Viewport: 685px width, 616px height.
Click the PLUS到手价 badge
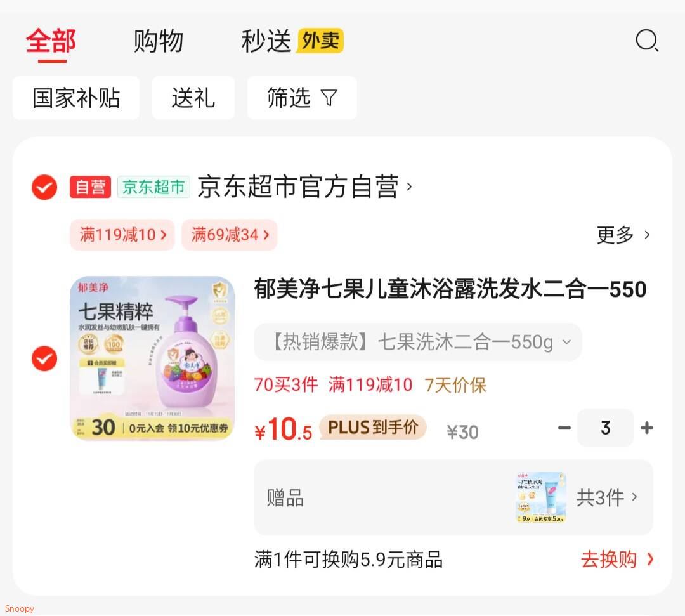coord(373,428)
